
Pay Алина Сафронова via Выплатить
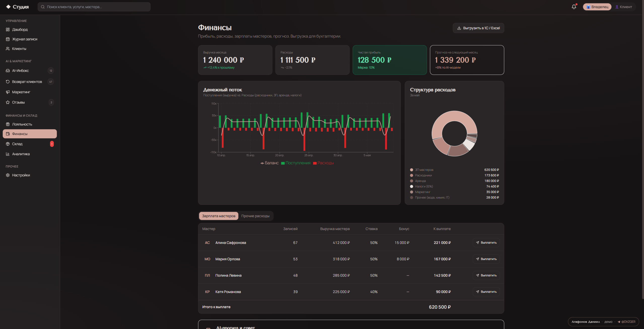pyautogui.click(x=486, y=243)
